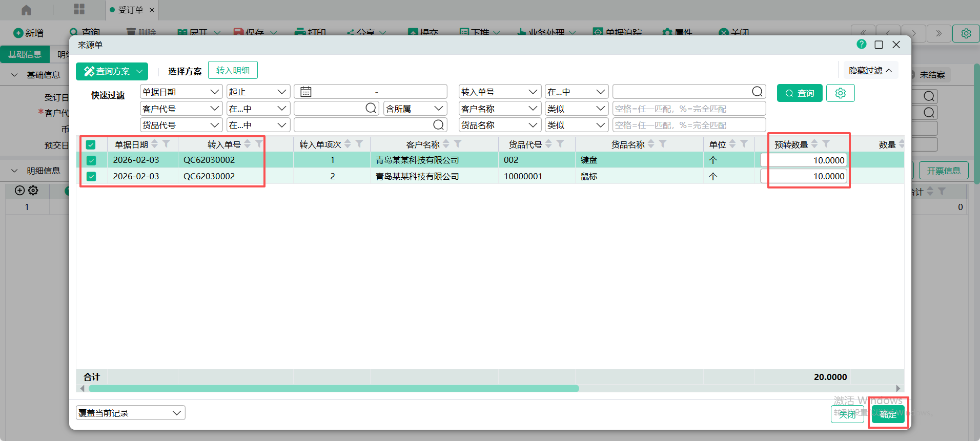Click filter funnel icon on 单据日期 column
The image size is (980, 441).
coord(166,144)
